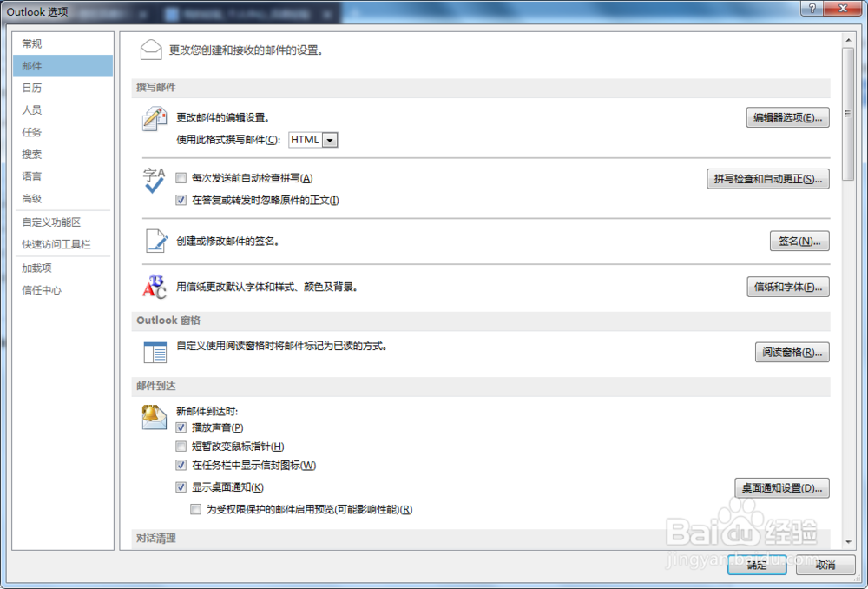Screen dimensions: 868x589
Task: Open the HTML message format dropdown
Action: [330, 140]
